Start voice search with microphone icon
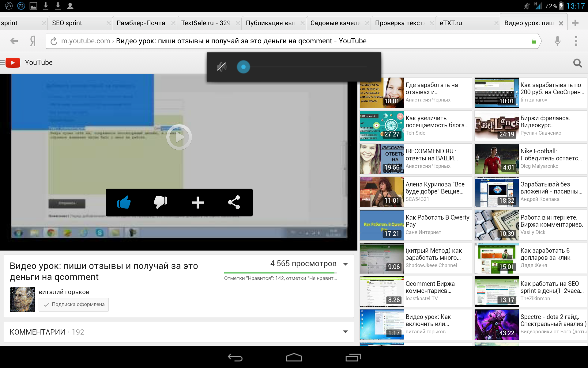Image resolution: width=588 pixels, height=368 pixels. pos(557,41)
